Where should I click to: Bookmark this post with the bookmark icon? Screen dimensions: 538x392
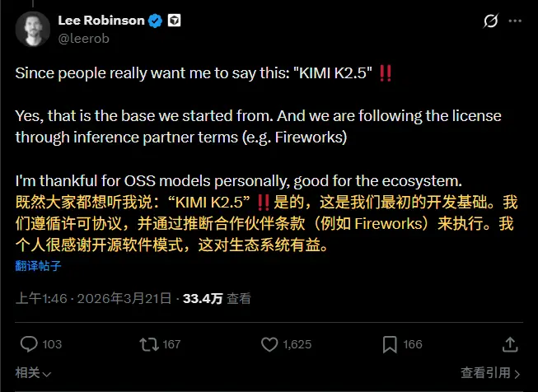coord(389,344)
